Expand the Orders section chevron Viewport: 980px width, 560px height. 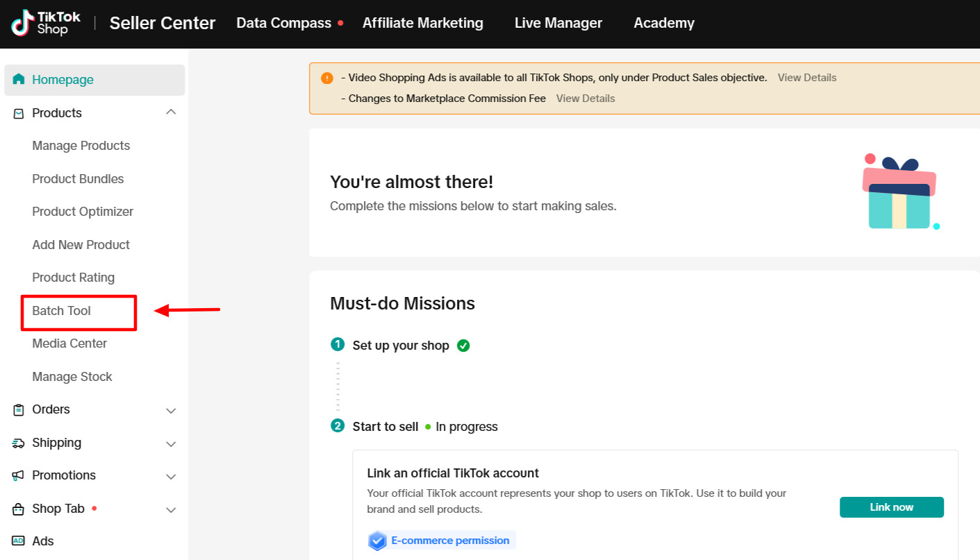171,410
